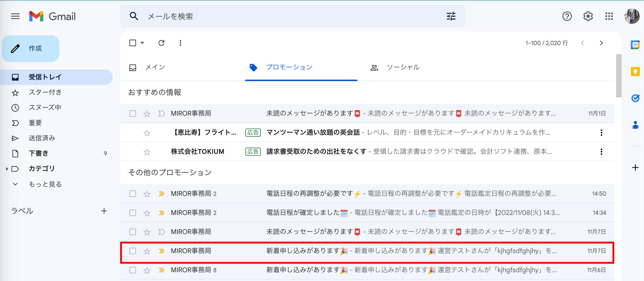The height and width of the screenshot is (281, 644).
Task: Star the 新着申し込み email dated 11月6日
Action: tap(147, 270)
